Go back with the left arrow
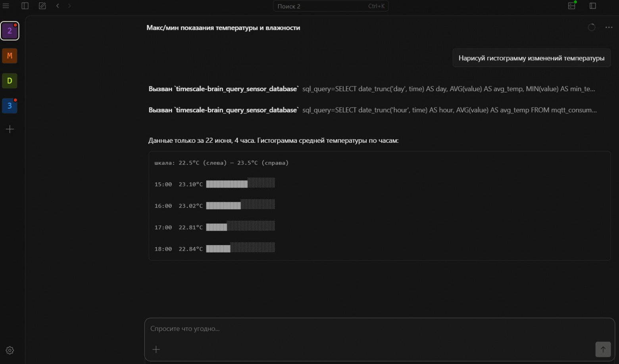 pyautogui.click(x=58, y=6)
